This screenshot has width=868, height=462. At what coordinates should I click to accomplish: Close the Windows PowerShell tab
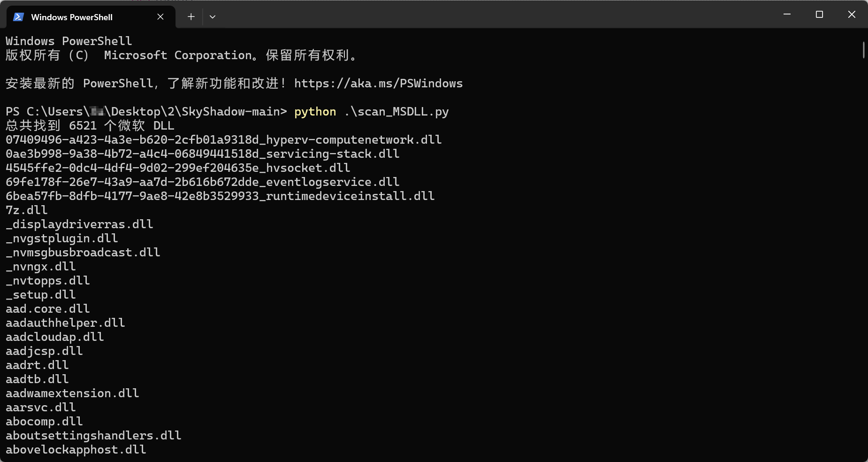(x=160, y=17)
